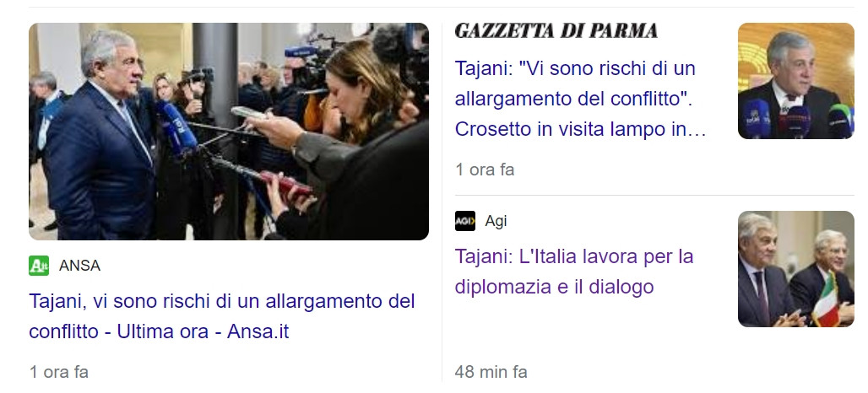The width and height of the screenshot is (868, 393).
Task: Click '1 ora fa' under Gazzetta article
Action: [485, 170]
